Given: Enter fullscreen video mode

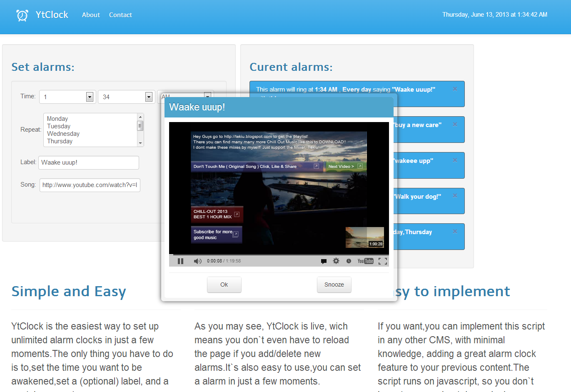Looking at the screenshot, I should pyautogui.click(x=383, y=261).
